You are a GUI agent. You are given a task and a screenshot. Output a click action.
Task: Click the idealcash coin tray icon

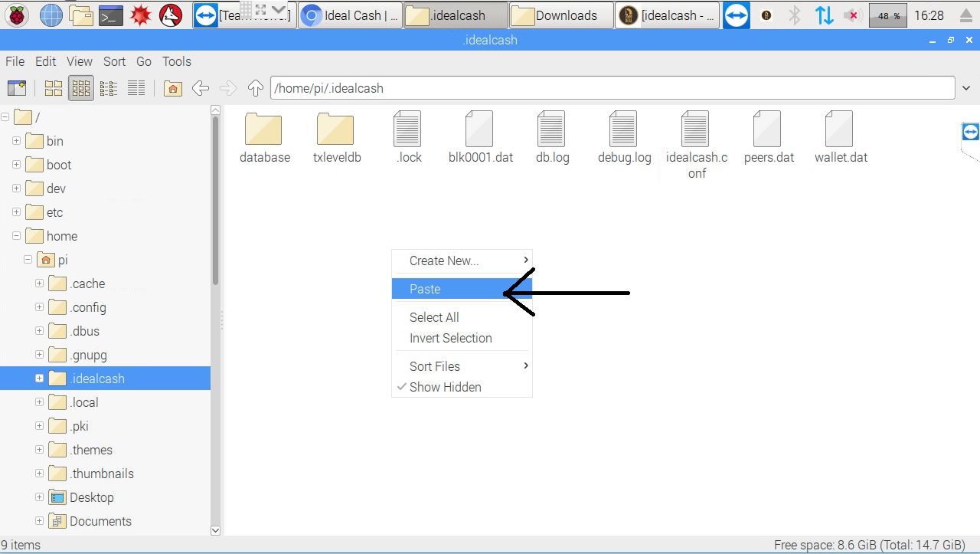coord(766,15)
